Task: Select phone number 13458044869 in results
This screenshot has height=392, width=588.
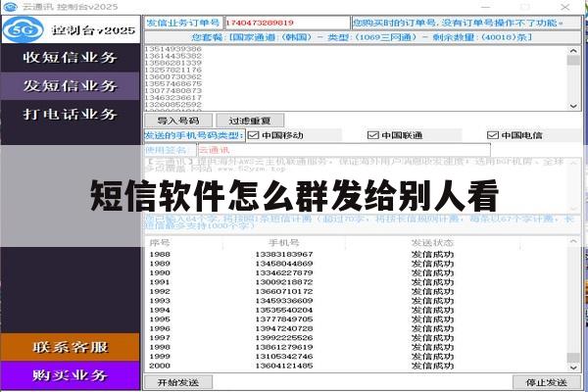Action: [x=284, y=264]
